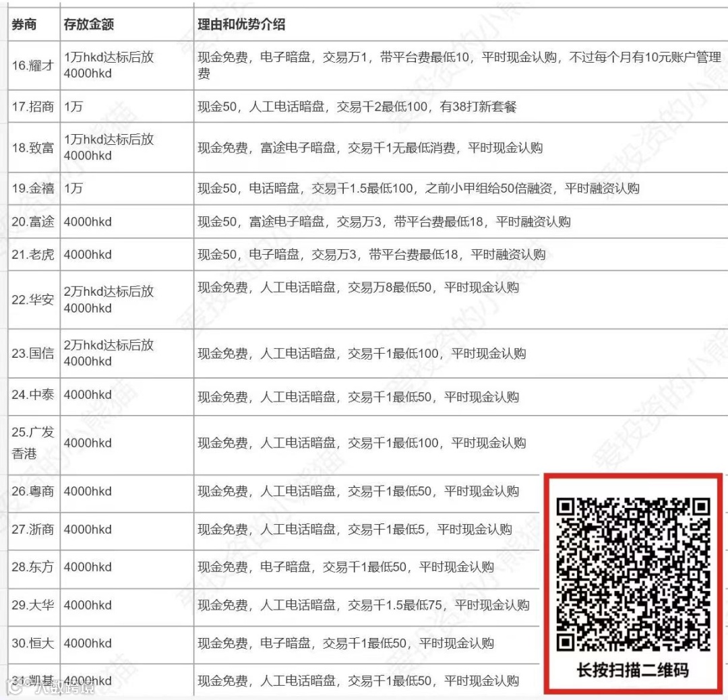Click the 21.老虎 broker cell
Image resolution: width=728 pixels, height=700 pixels.
pos(33,255)
